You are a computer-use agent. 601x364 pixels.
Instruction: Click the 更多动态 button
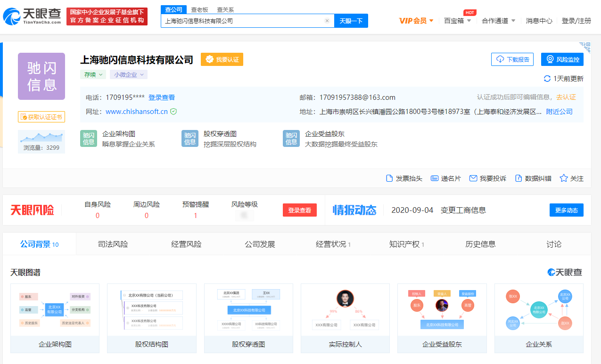567,210
